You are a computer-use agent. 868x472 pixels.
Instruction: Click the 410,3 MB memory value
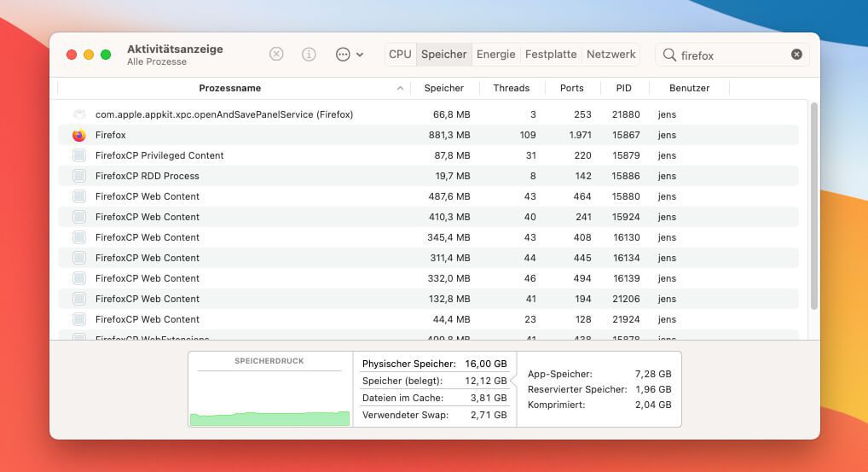tap(449, 217)
